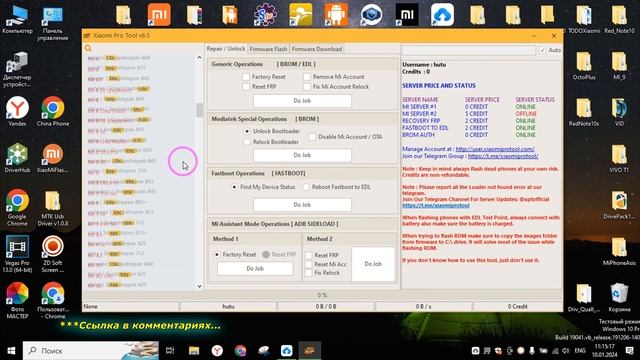Open the Диспетчер устройств shortcut
Viewport: 640px width, 360px height.
[17, 69]
